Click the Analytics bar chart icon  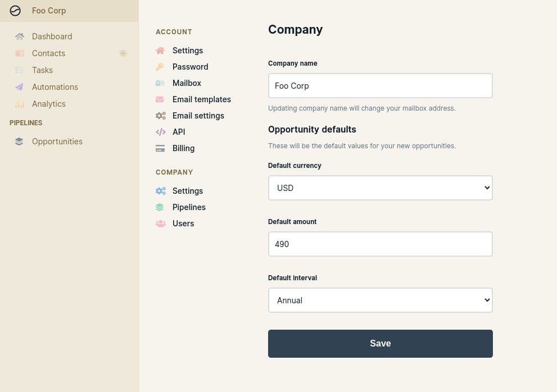(x=20, y=104)
